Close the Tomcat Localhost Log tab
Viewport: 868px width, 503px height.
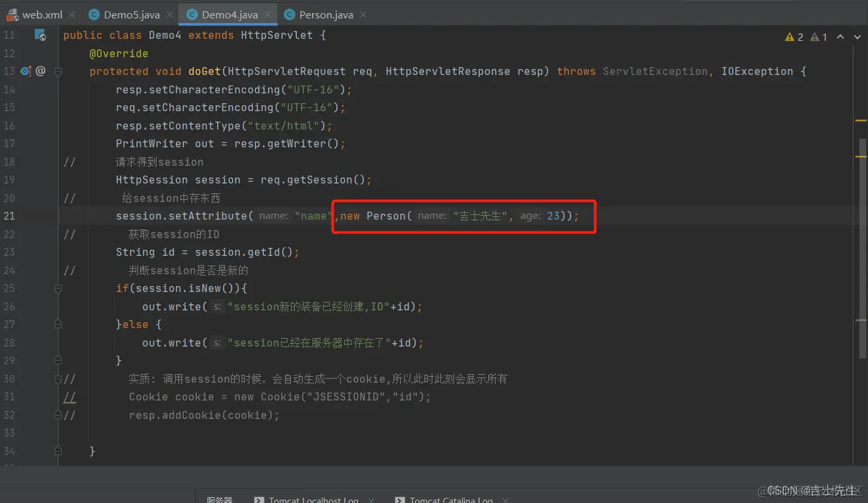pyautogui.click(x=371, y=500)
